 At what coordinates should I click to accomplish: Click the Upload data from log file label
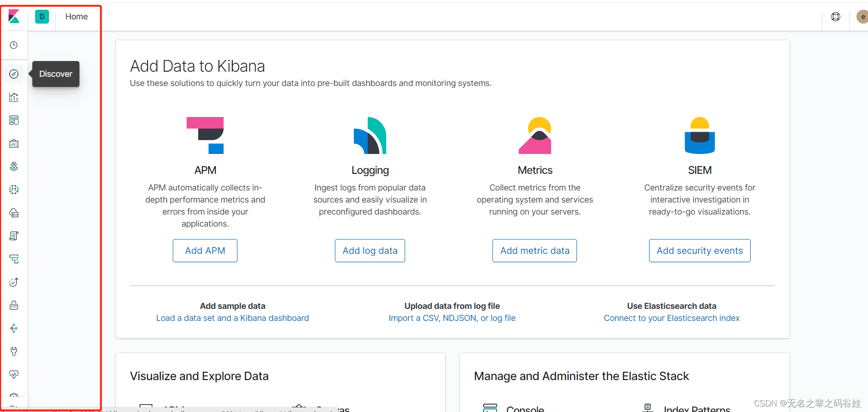coord(452,306)
